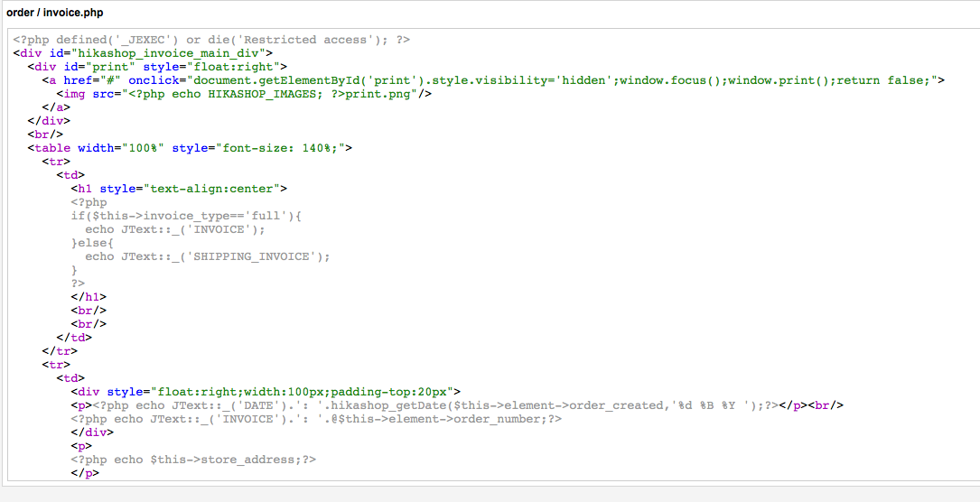Click the hikashop_getDate order_created line
980x502 pixels.
click(457, 405)
